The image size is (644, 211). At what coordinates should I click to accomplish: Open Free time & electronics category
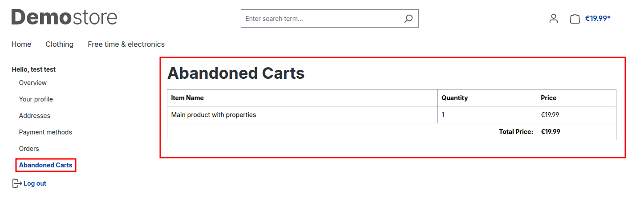click(x=126, y=44)
